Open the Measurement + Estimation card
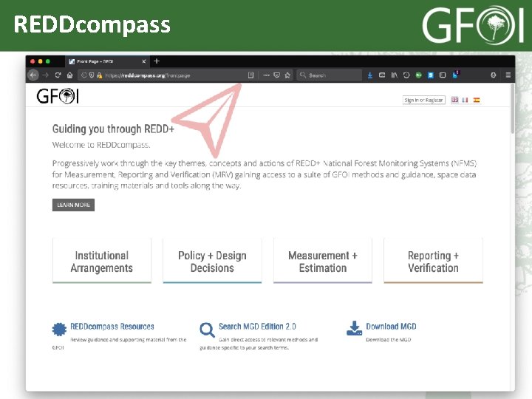 pyautogui.click(x=323, y=262)
